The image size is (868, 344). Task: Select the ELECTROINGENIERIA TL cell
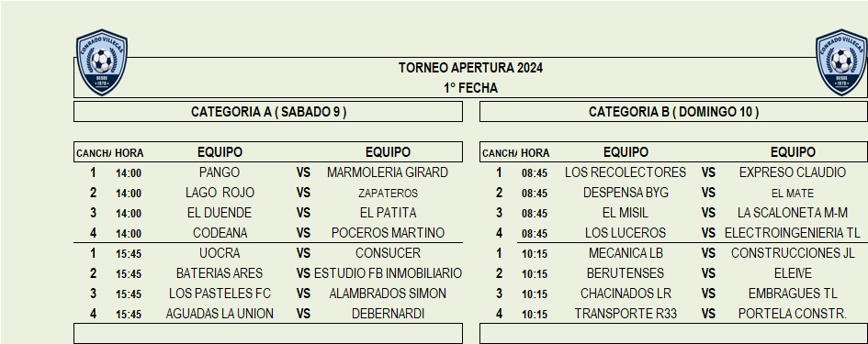(x=793, y=233)
